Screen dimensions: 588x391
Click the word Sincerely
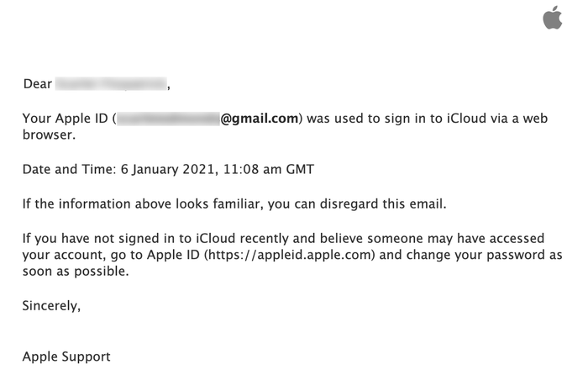51,306
